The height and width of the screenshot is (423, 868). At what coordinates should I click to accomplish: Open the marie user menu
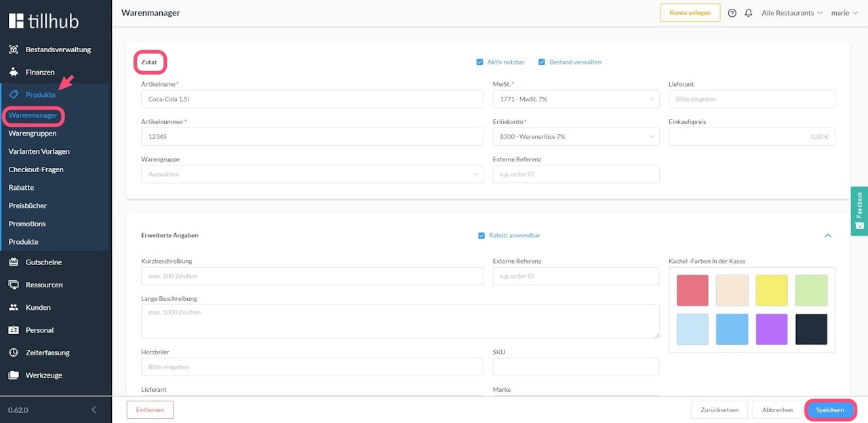pos(844,13)
